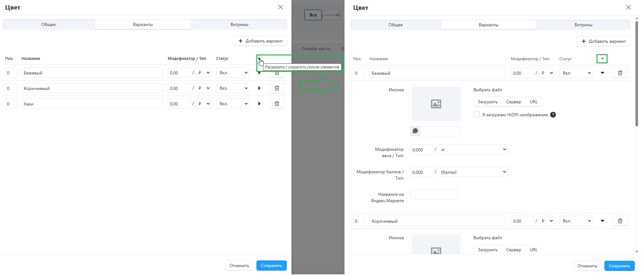Delete the Хаки variant row
Viewport: 644px width, 275px height.
pyautogui.click(x=277, y=104)
